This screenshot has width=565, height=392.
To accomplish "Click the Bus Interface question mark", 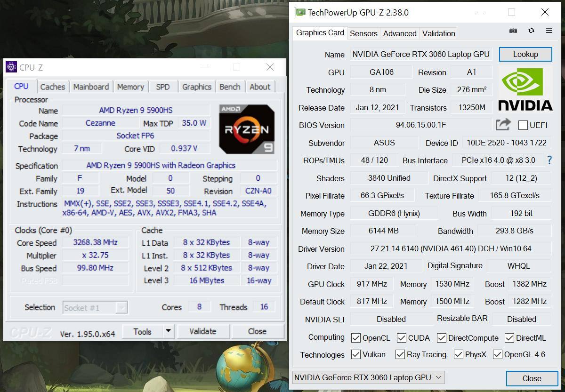I will [x=549, y=160].
